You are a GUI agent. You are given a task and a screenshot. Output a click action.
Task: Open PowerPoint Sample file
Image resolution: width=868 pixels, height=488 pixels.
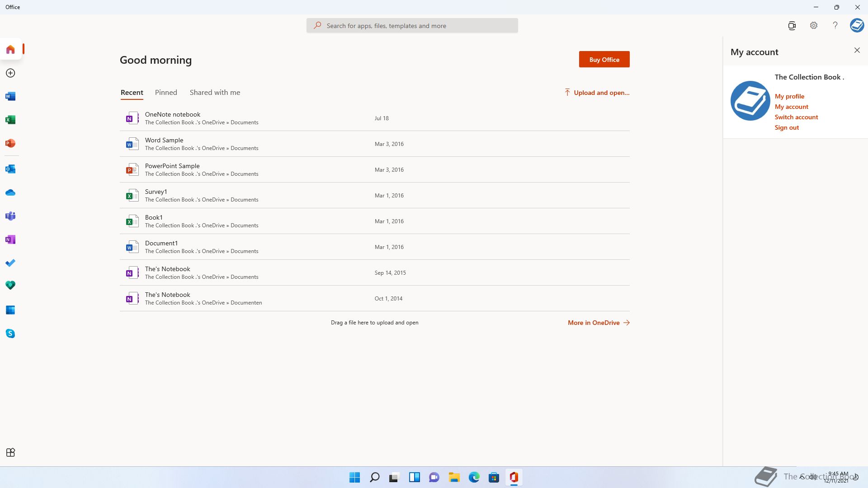click(374, 169)
